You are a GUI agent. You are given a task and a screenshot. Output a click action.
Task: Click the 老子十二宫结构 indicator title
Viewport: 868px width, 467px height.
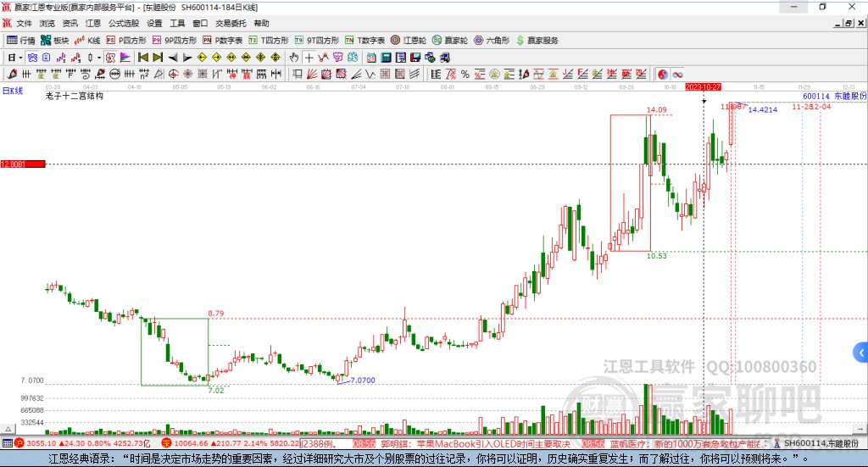click(75, 97)
